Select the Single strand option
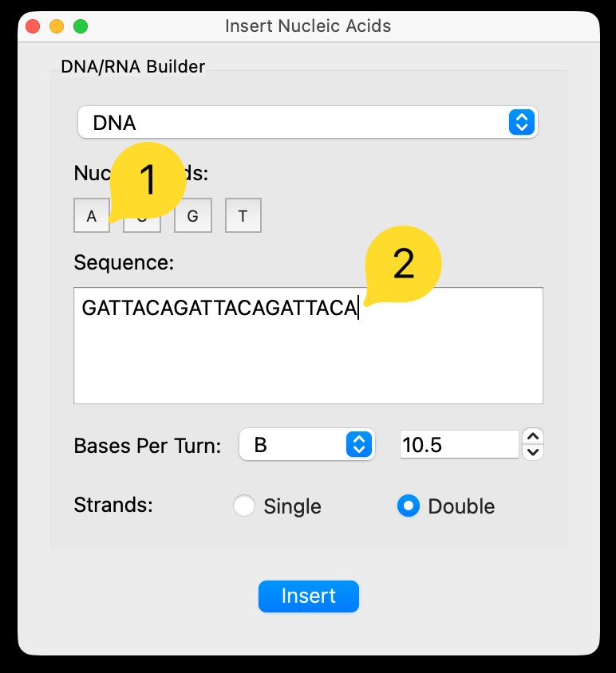The image size is (616, 673). click(243, 506)
